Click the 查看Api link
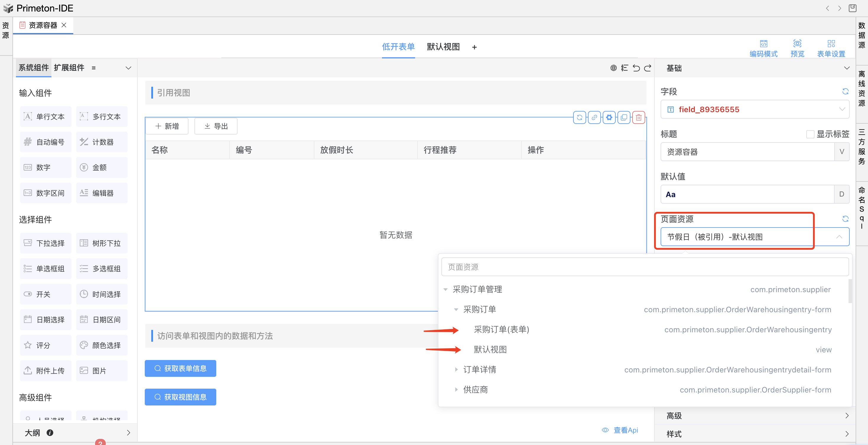 click(625, 430)
